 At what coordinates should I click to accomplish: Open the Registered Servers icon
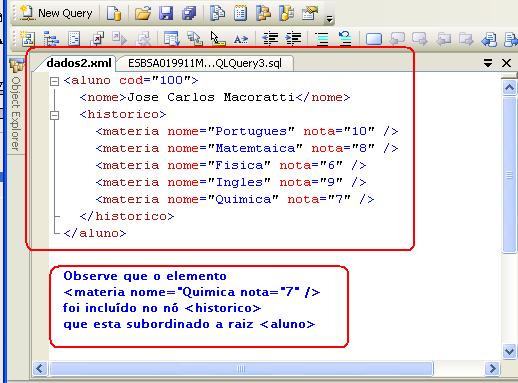click(x=218, y=14)
